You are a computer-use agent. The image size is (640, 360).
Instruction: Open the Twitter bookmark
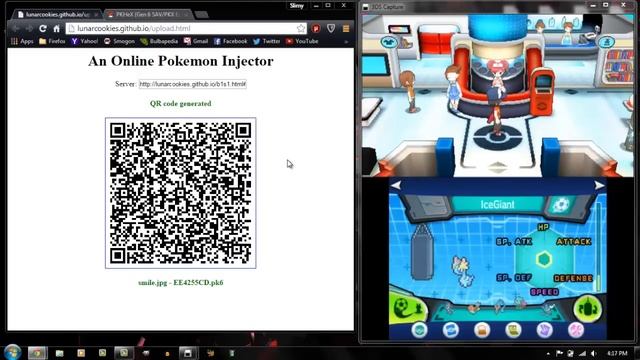(267, 41)
